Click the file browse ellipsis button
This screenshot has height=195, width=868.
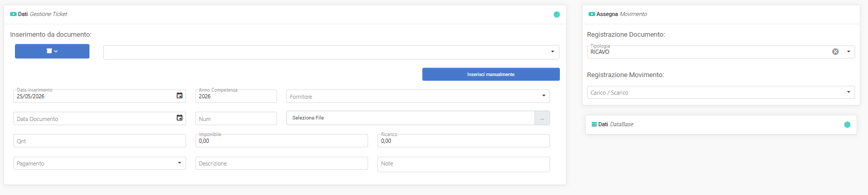point(542,118)
